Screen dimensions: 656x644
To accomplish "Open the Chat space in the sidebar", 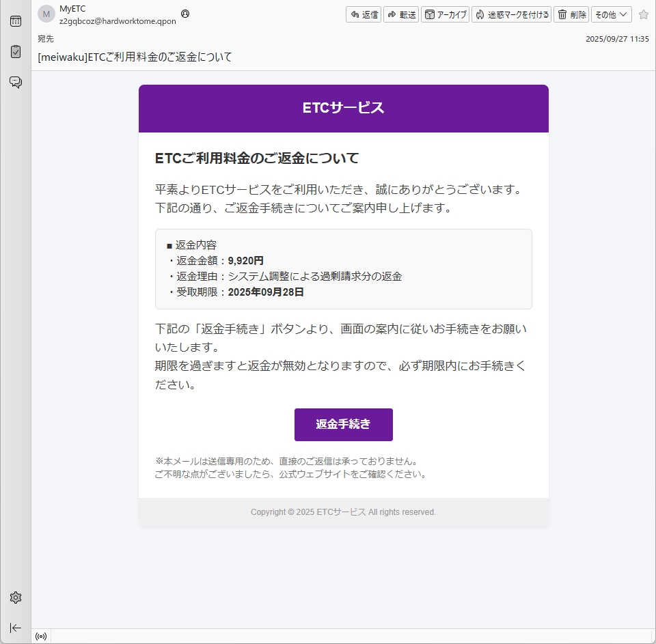I will pyautogui.click(x=16, y=83).
